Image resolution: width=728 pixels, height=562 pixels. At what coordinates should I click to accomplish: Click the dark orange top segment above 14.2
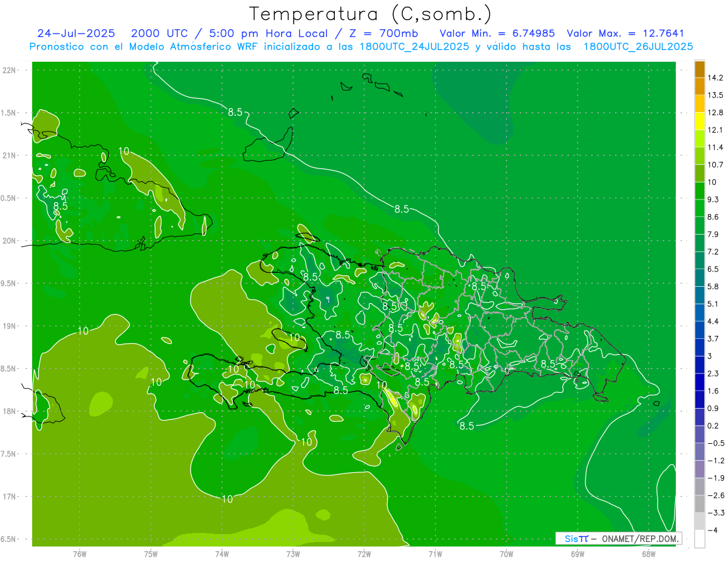point(699,69)
